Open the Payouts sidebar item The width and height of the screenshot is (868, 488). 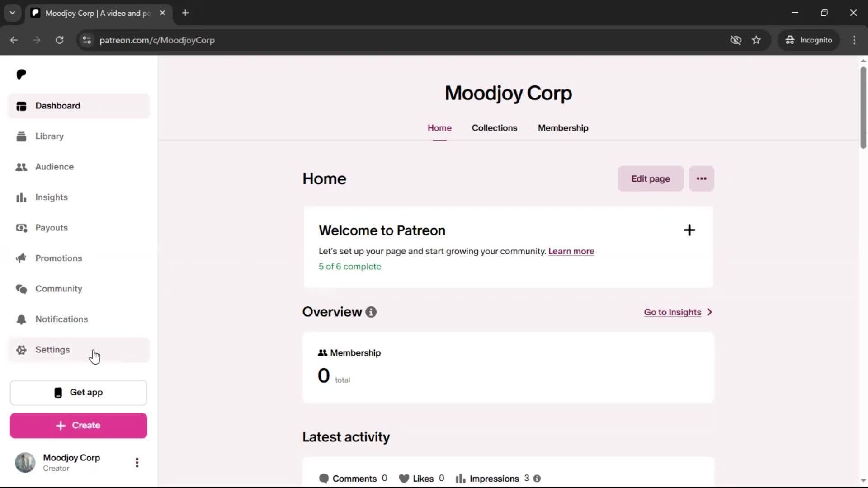(x=51, y=228)
